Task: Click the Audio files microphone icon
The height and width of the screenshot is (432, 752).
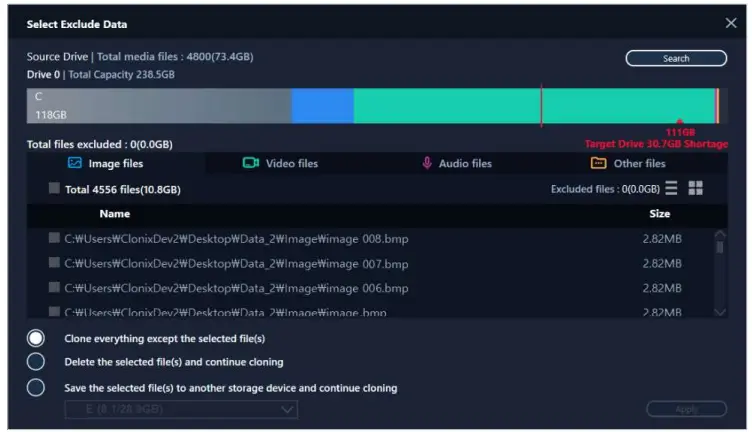Action: click(x=427, y=163)
